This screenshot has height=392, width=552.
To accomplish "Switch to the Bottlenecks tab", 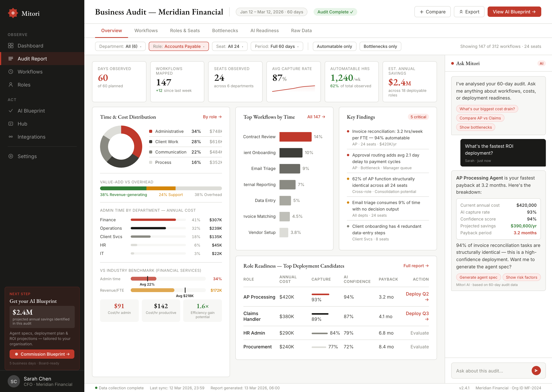I will tap(225, 30).
